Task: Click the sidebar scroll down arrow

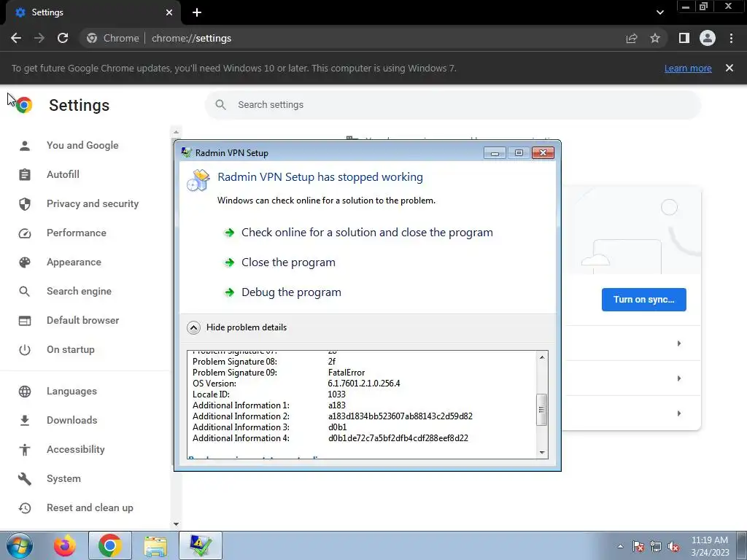Action: click(176, 524)
